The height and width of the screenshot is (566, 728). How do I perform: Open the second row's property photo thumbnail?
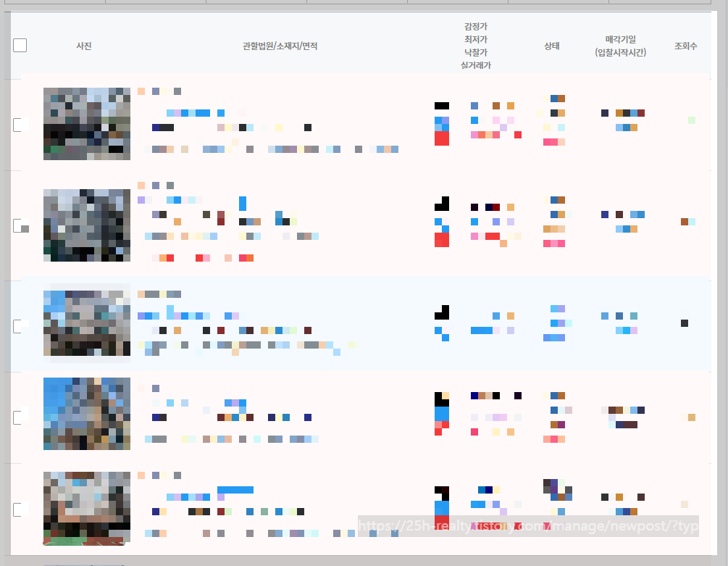[87, 225]
